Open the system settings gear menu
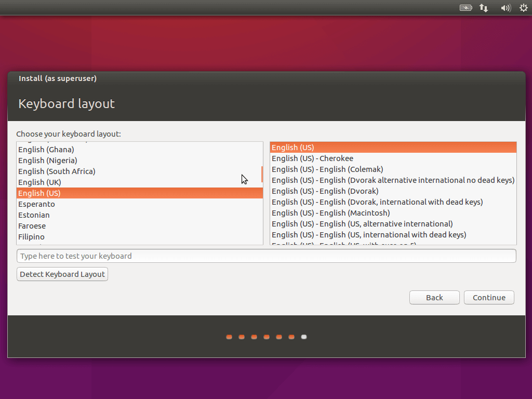Screen dimensions: 532x399 524,8
